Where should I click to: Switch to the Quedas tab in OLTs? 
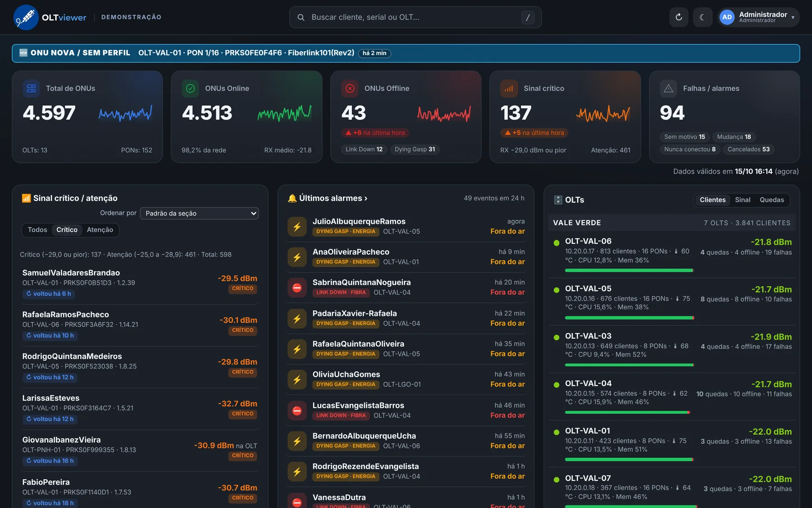pos(771,200)
